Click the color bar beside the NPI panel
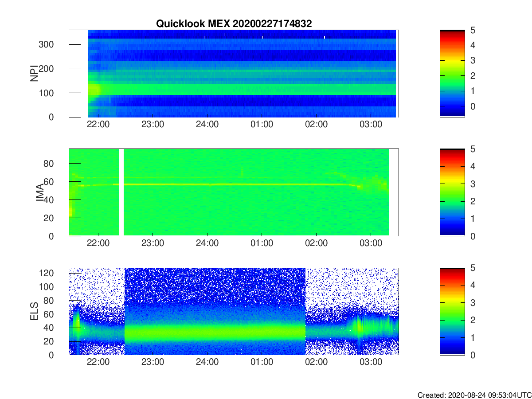 [x=452, y=74]
